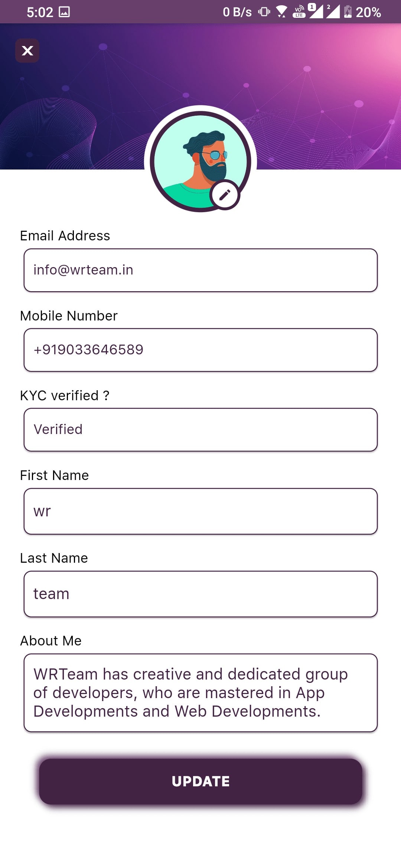The image size is (401, 868).
Task: Tap the SIM 1 signal strength icon
Action: pos(316,11)
